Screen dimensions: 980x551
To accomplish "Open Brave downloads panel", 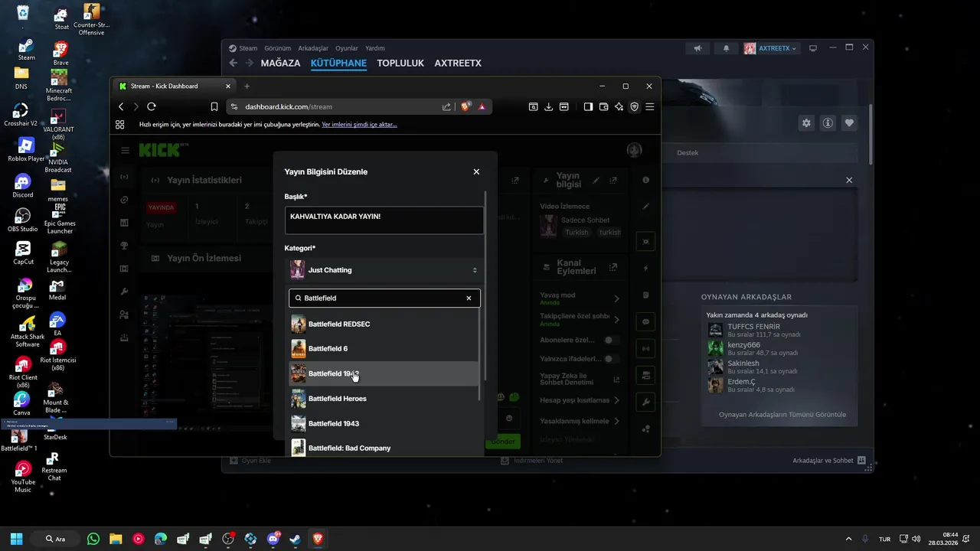I will click(548, 106).
